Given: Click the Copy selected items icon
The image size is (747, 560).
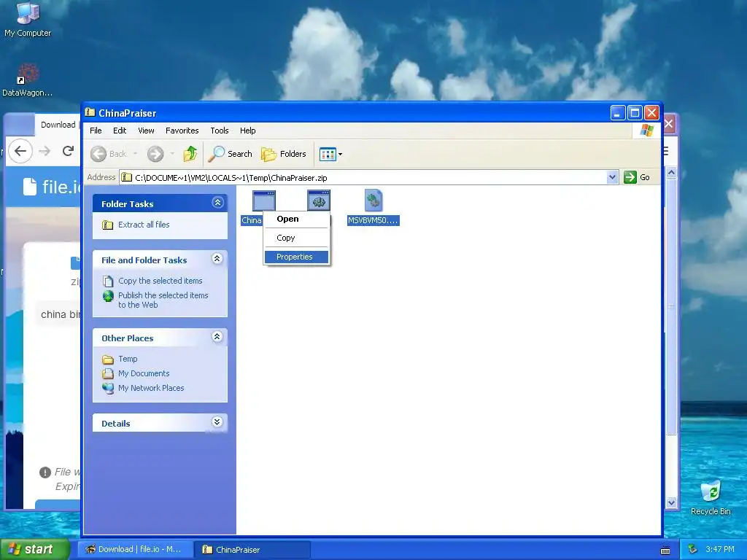Looking at the screenshot, I should pyautogui.click(x=108, y=281).
